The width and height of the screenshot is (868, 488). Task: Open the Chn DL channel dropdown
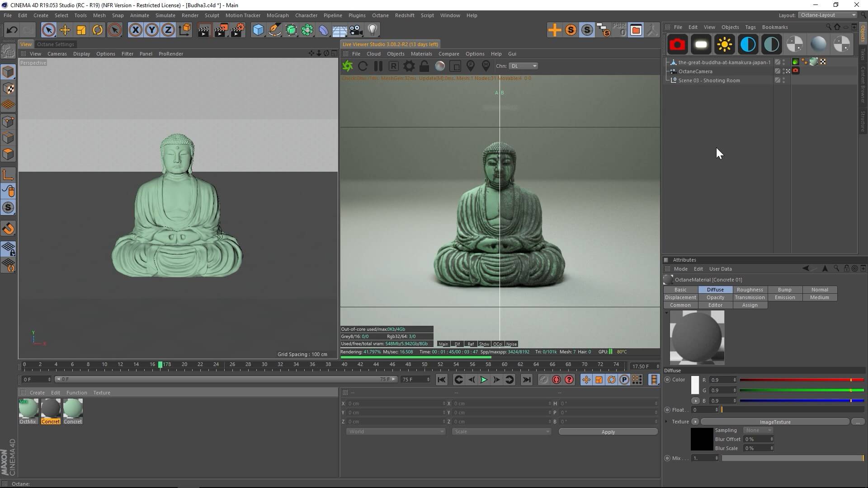[524, 66]
